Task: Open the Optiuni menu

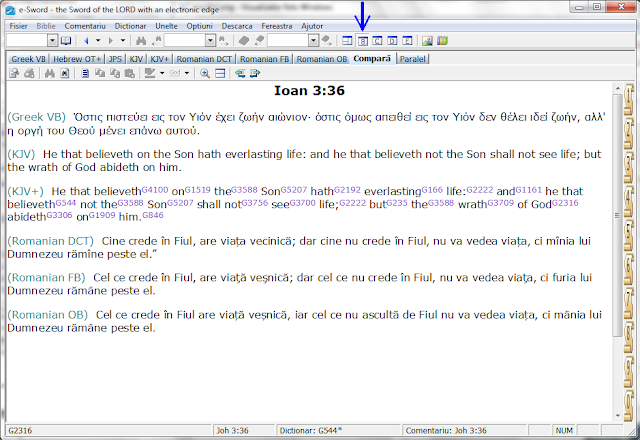Action: tap(200, 26)
